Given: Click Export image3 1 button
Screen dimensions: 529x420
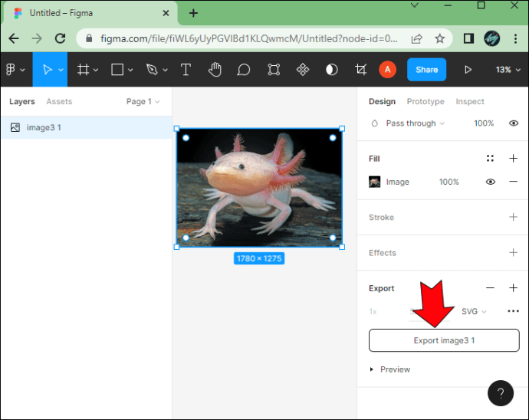Looking at the screenshot, I should (444, 340).
